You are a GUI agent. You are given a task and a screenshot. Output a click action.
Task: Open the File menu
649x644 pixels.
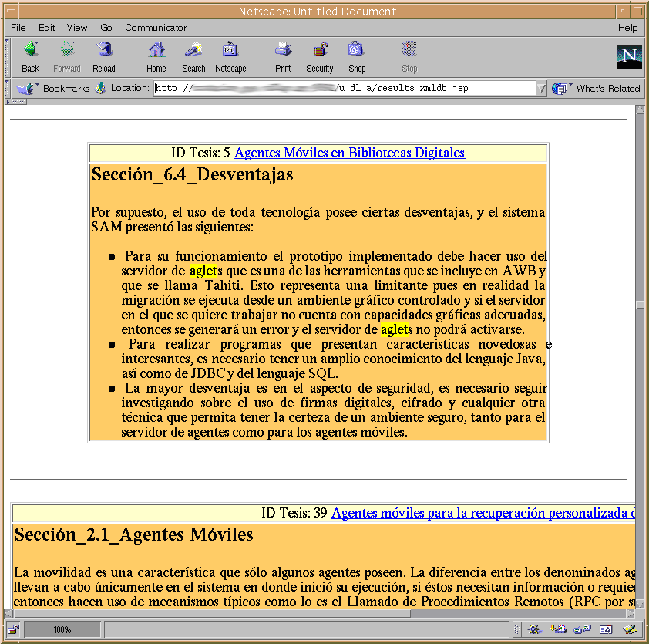click(x=18, y=28)
